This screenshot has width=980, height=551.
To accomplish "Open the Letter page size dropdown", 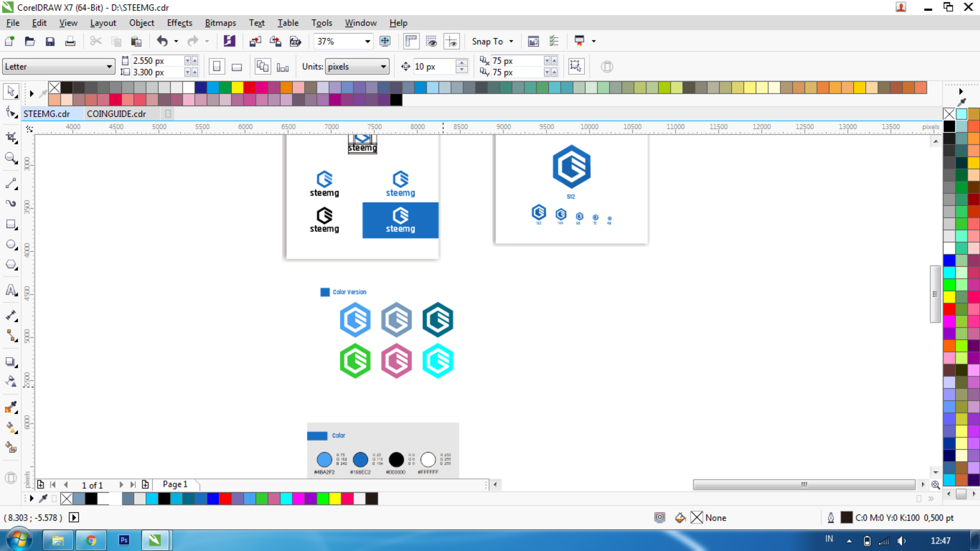I will [x=109, y=67].
